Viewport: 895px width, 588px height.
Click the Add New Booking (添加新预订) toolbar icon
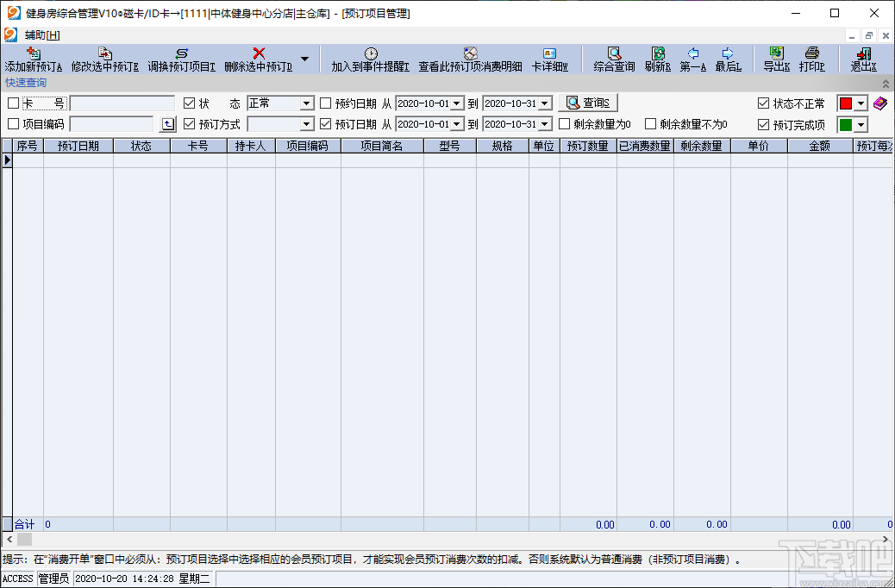[x=34, y=53]
